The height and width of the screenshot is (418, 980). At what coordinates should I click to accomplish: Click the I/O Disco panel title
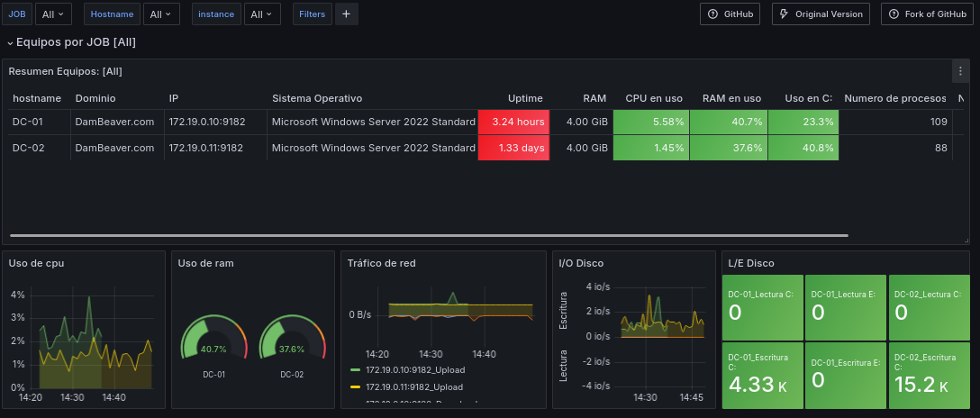point(581,263)
